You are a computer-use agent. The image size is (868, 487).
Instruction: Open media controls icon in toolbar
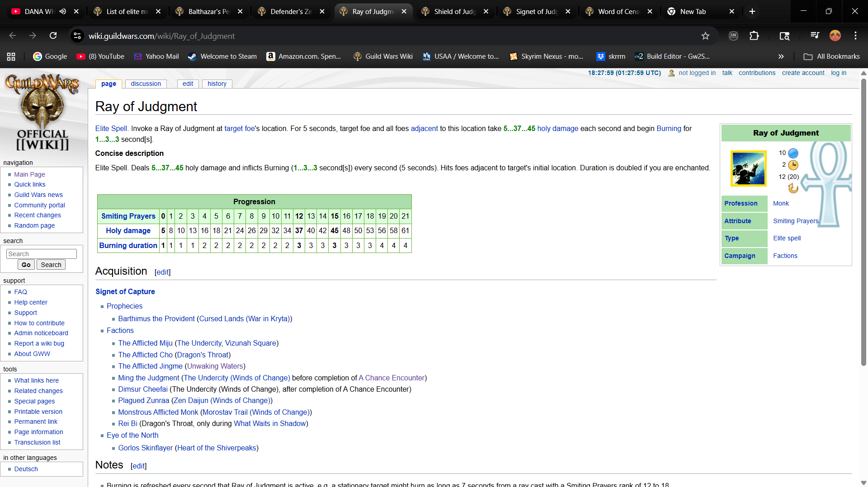tap(815, 36)
